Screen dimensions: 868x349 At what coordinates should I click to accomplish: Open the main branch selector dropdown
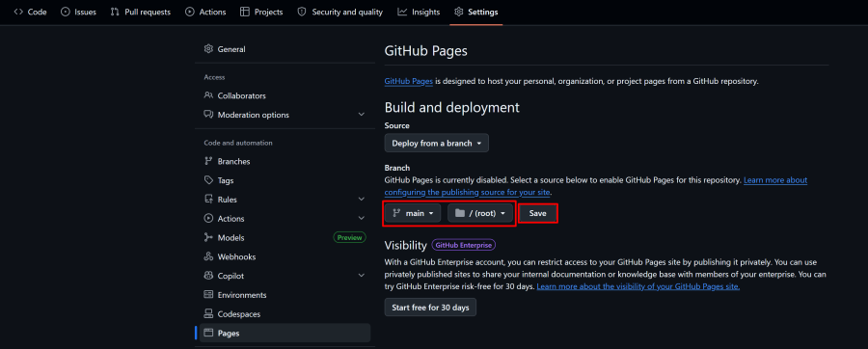click(x=413, y=213)
